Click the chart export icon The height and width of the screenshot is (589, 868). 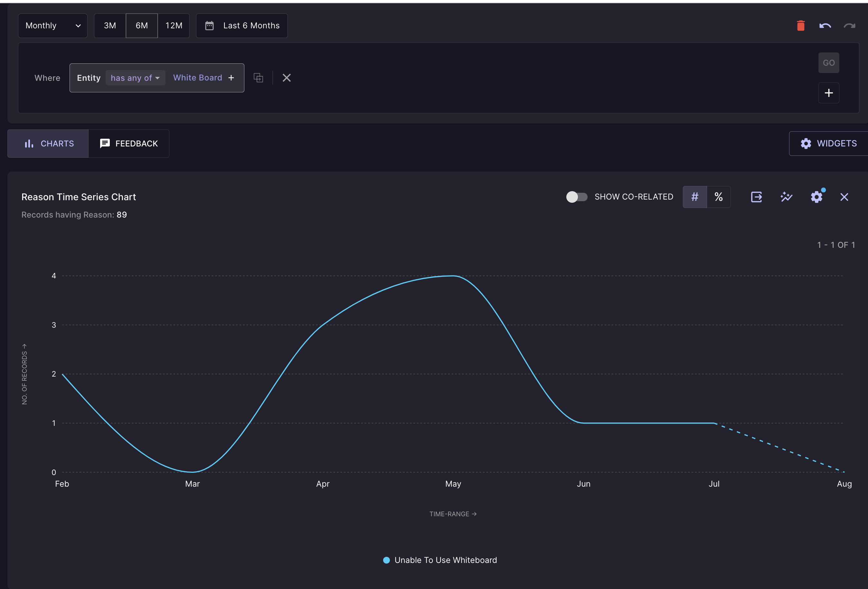[x=756, y=197]
